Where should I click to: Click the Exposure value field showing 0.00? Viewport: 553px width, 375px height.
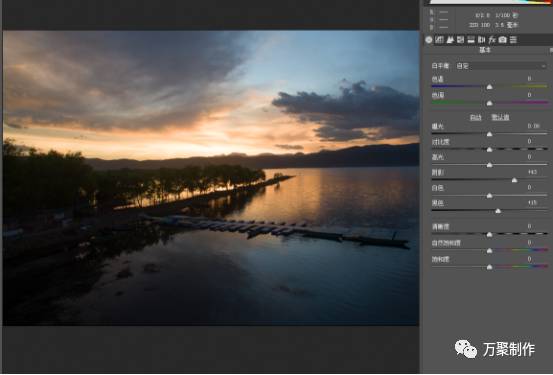533,126
